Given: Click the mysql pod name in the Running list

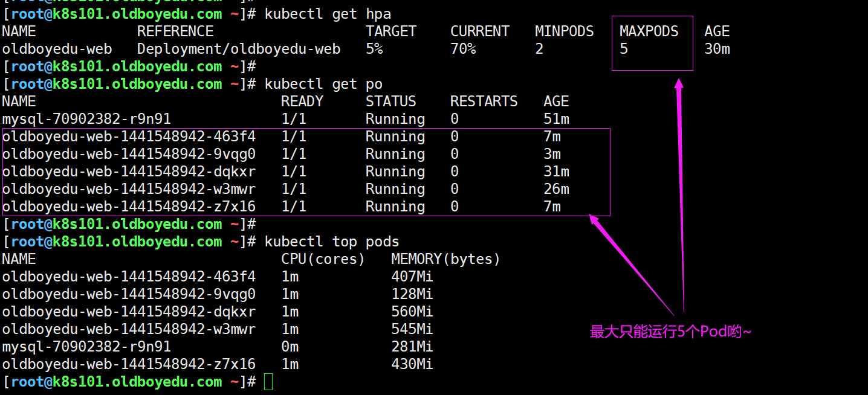Looking at the screenshot, I should tap(86, 119).
